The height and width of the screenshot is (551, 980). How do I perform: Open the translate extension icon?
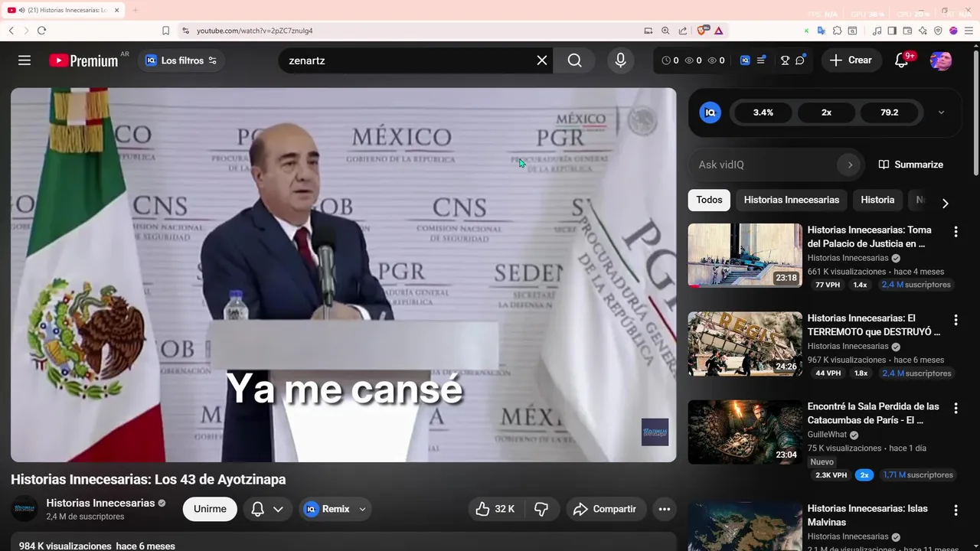pos(822,31)
